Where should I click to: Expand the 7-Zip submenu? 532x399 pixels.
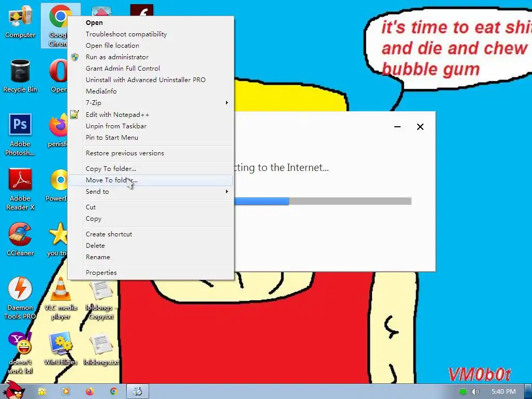pos(151,103)
